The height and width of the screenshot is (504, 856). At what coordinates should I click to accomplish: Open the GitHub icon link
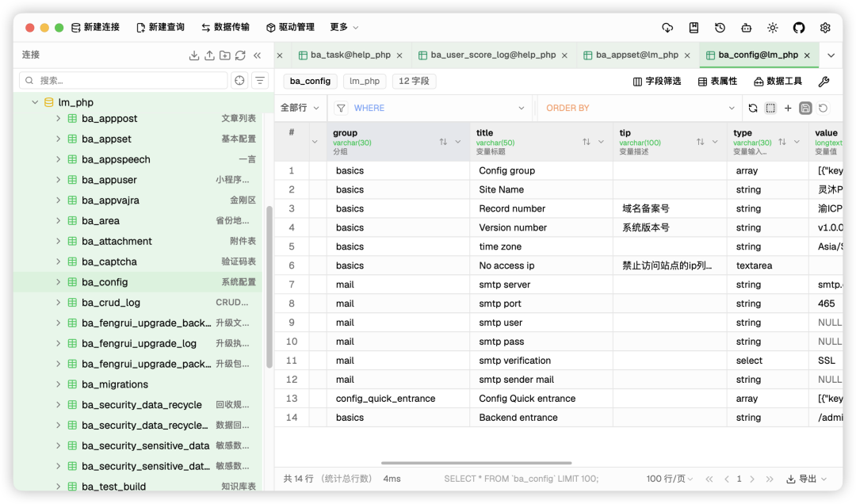pos(799,27)
